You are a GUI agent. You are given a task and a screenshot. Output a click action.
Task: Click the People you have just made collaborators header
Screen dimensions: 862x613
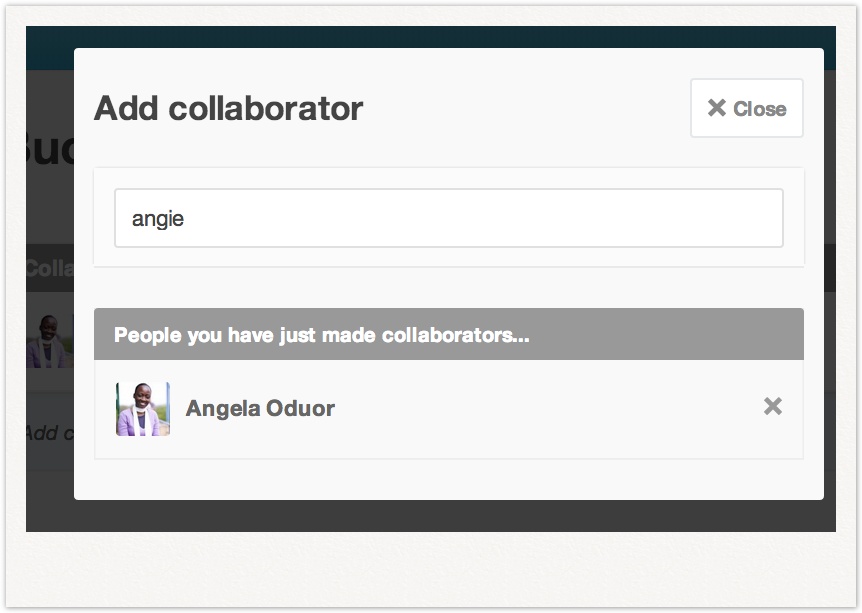449,334
